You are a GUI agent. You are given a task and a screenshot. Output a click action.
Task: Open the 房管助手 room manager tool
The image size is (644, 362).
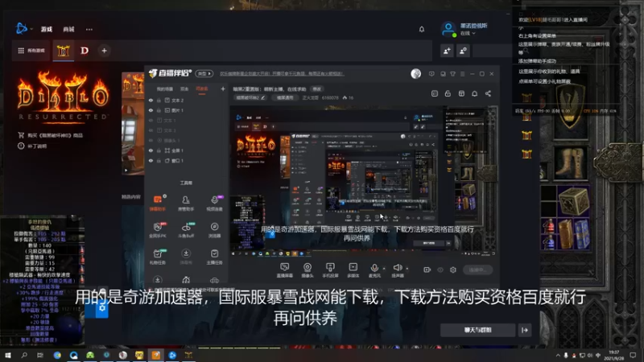[x=186, y=203]
